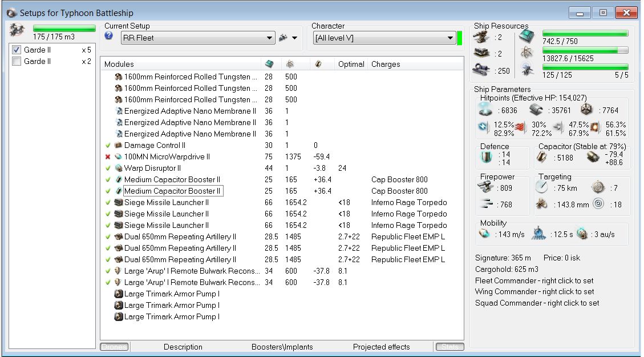Viewport: 644px width, 357px height.
Task: Click the EM resistance icon
Action: [x=484, y=128]
